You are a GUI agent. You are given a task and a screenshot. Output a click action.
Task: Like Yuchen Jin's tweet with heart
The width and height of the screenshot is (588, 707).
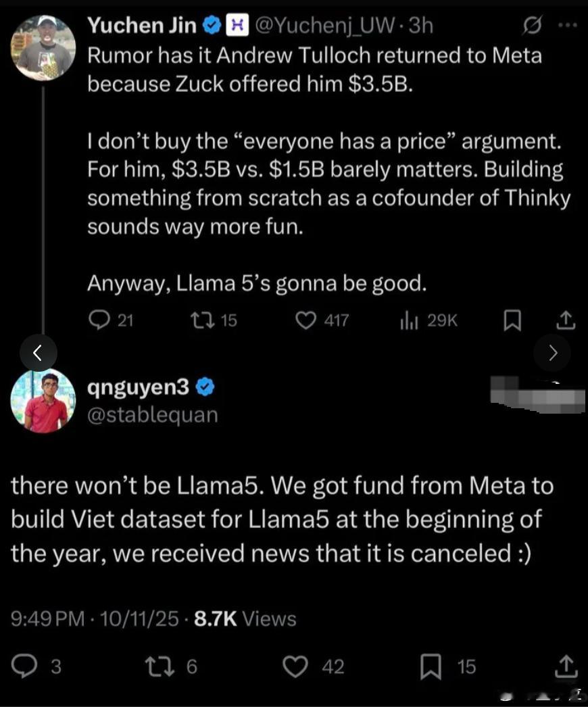pyautogui.click(x=308, y=320)
